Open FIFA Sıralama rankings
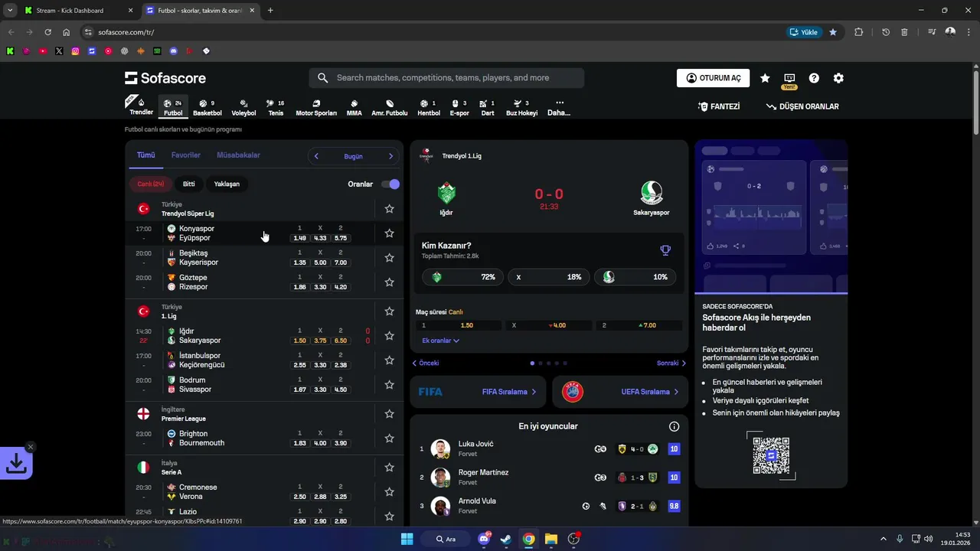The image size is (980, 551). 478,392
